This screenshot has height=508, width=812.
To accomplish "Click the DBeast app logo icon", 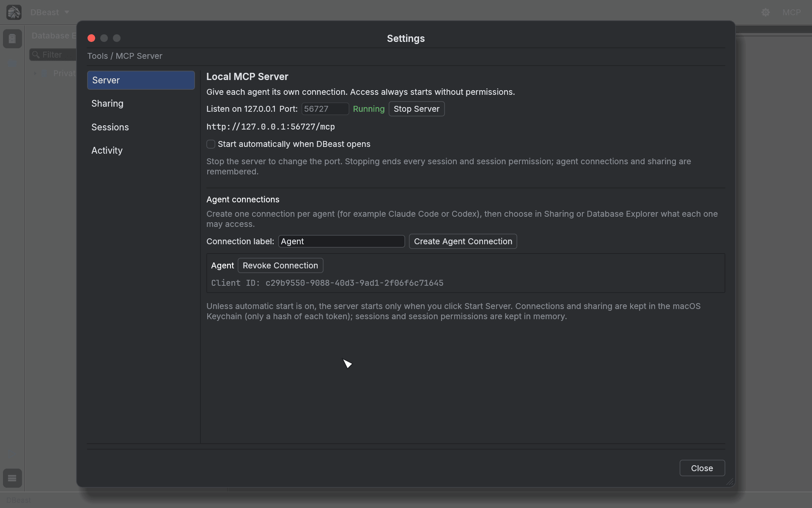I will pos(14,12).
